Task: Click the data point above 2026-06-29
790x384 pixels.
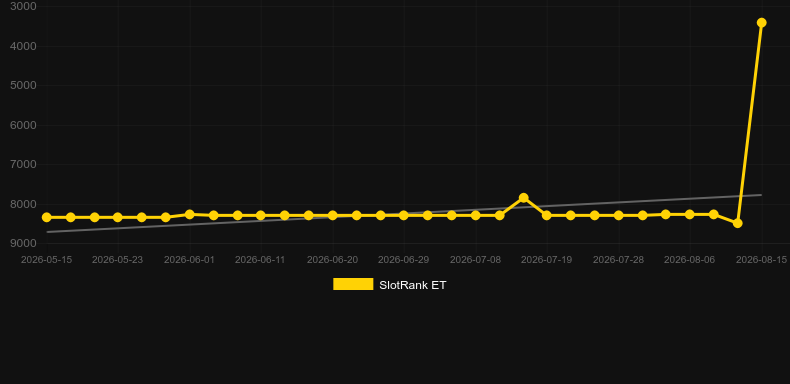Action: click(404, 215)
